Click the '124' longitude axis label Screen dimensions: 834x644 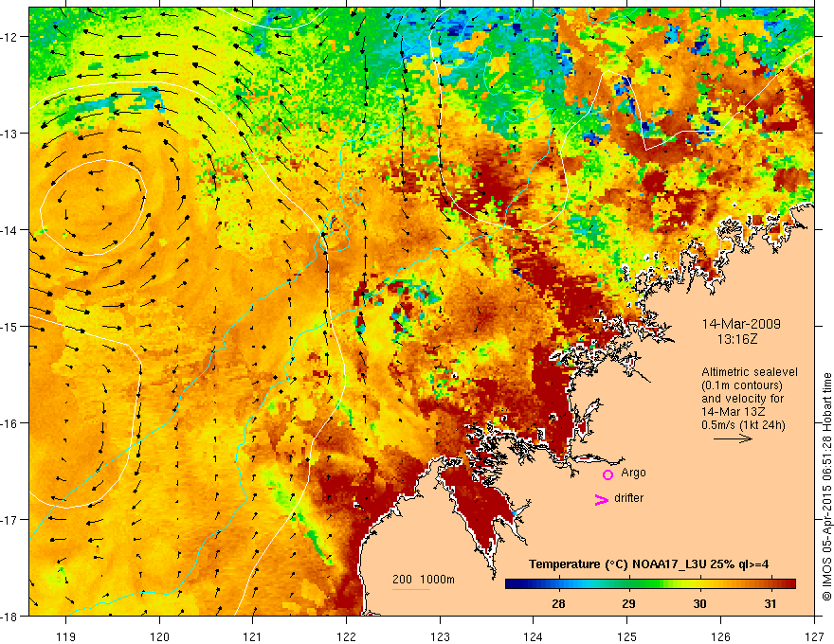pyautogui.click(x=534, y=636)
